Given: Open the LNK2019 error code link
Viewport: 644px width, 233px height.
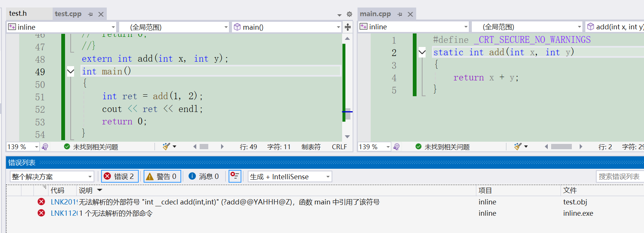Looking at the screenshot, I should pyautogui.click(x=64, y=202).
